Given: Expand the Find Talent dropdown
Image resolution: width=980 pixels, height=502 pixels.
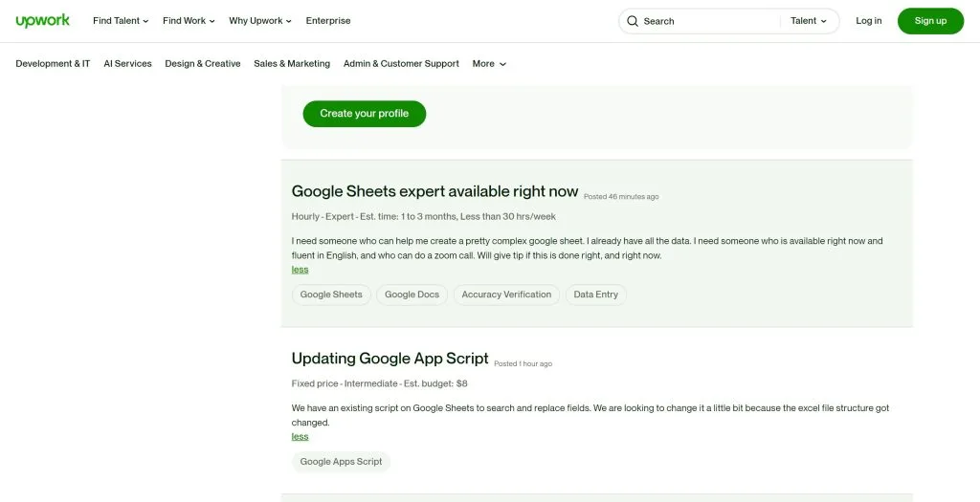Looking at the screenshot, I should 121,21.
